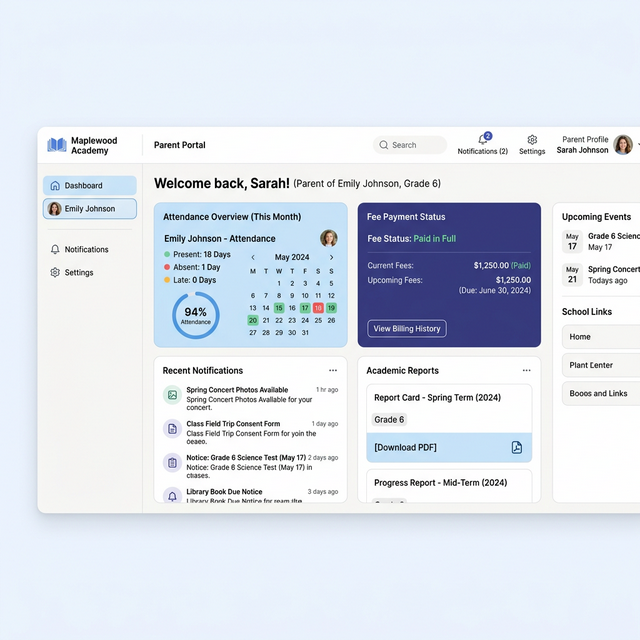
Task: Click the notification badge showing 2
Action: click(488, 136)
